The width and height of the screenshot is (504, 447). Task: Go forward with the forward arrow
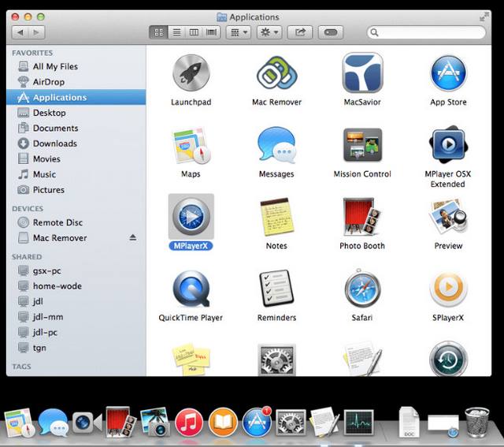pos(37,32)
